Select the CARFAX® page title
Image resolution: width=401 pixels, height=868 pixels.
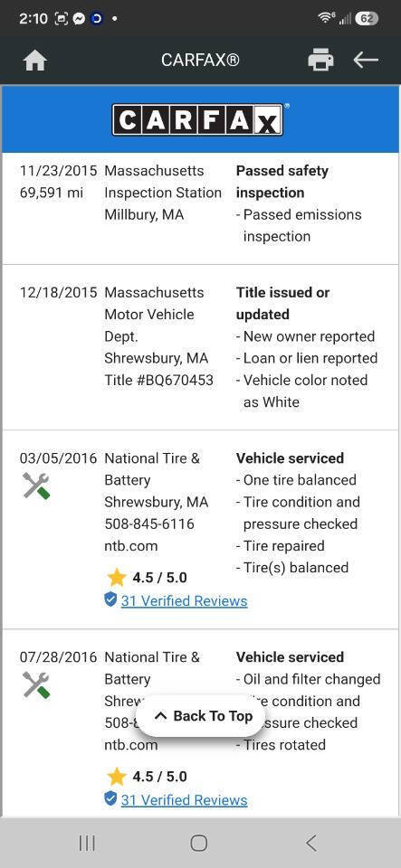(201, 60)
